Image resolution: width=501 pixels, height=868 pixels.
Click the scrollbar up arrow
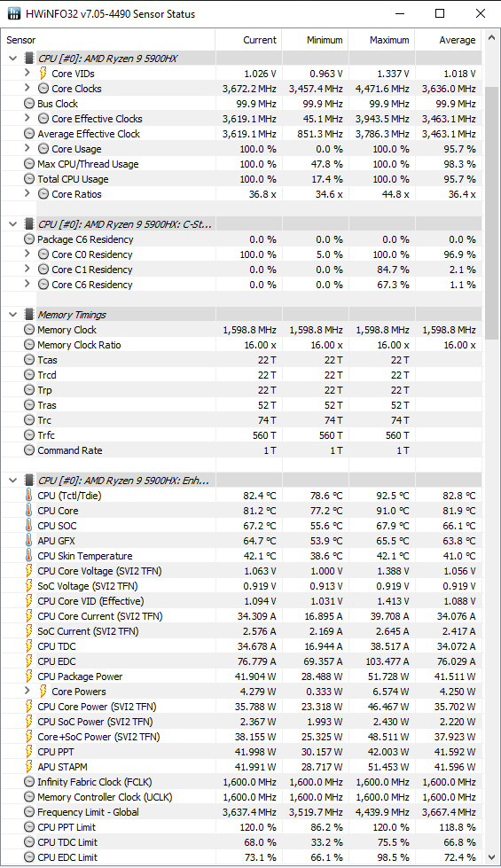[x=491, y=39]
